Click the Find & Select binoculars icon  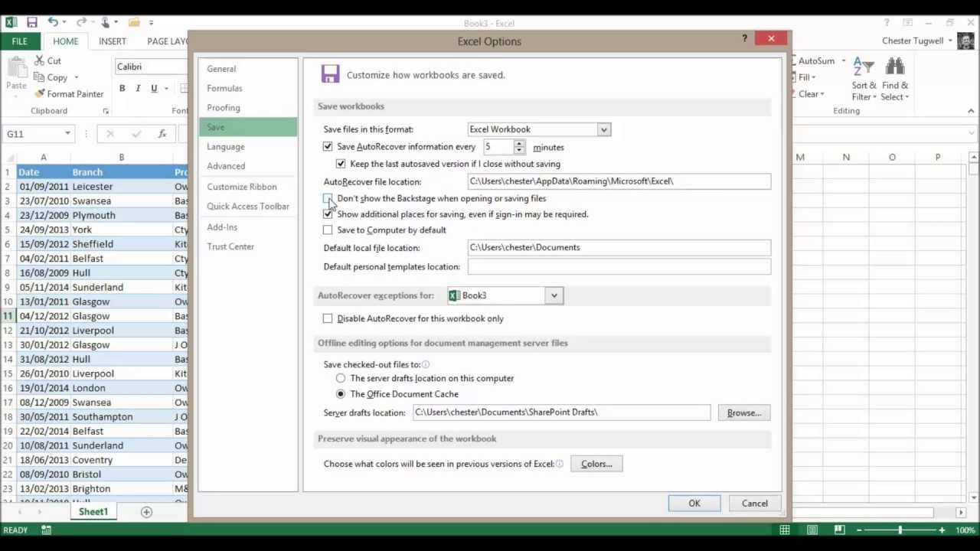click(894, 67)
